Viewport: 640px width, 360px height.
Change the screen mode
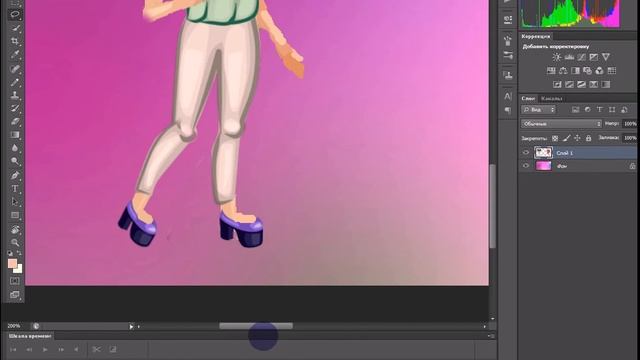[15, 294]
